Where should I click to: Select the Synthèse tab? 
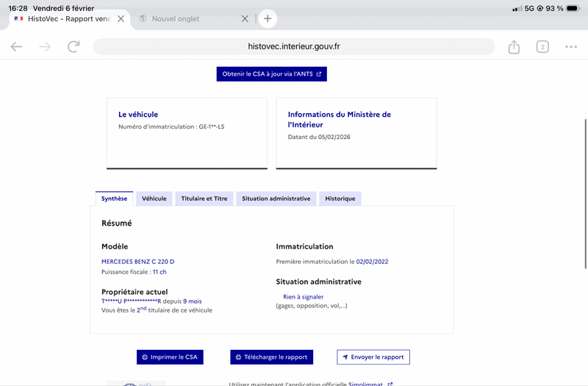pos(114,199)
